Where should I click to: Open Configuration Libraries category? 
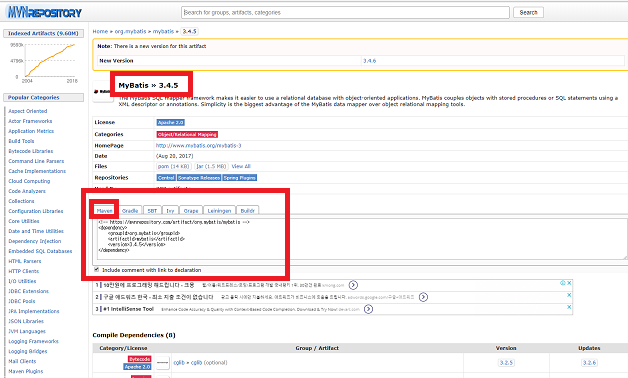pos(36,211)
